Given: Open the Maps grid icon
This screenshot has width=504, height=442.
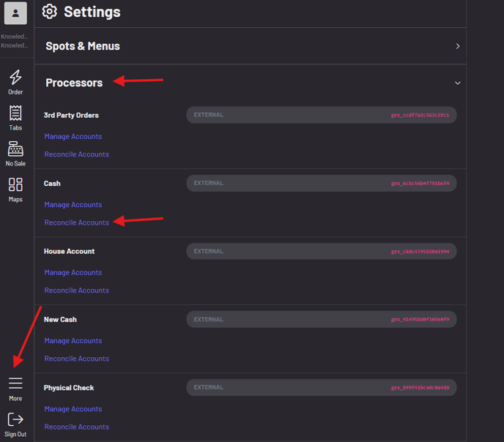Looking at the screenshot, I should (x=15, y=185).
